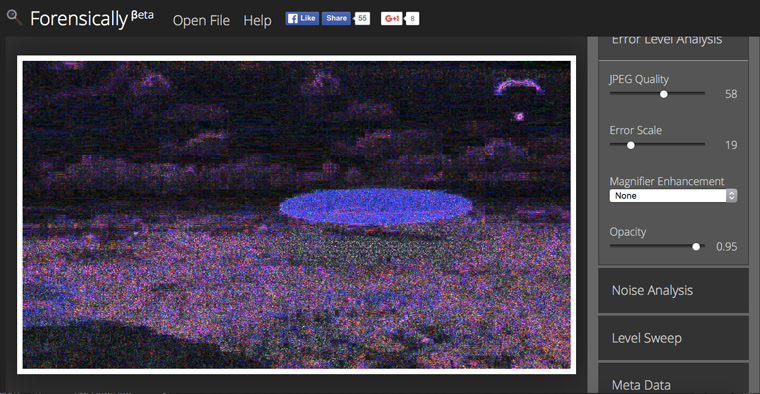Image resolution: width=760 pixels, height=394 pixels.
Task: Click the JPEG Quality label
Action: pyautogui.click(x=639, y=79)
